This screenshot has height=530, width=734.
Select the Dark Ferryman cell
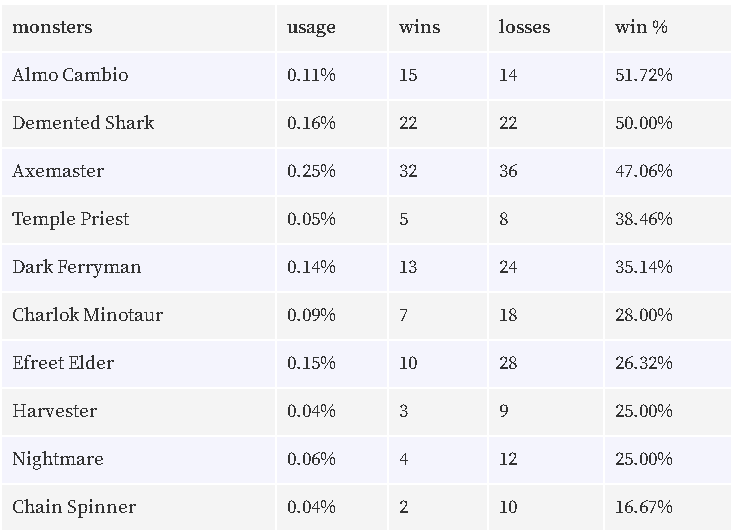pyautogui.click(x=77, y=267)
